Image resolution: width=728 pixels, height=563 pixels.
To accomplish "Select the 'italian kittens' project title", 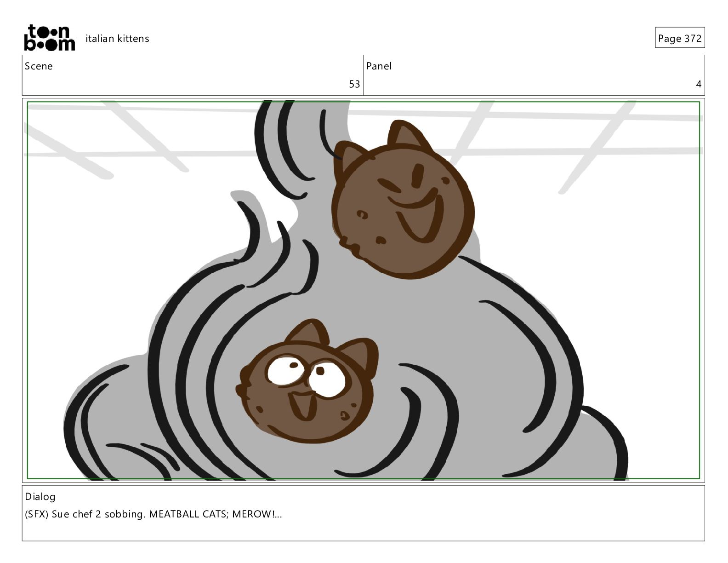I will coord(117,39).
